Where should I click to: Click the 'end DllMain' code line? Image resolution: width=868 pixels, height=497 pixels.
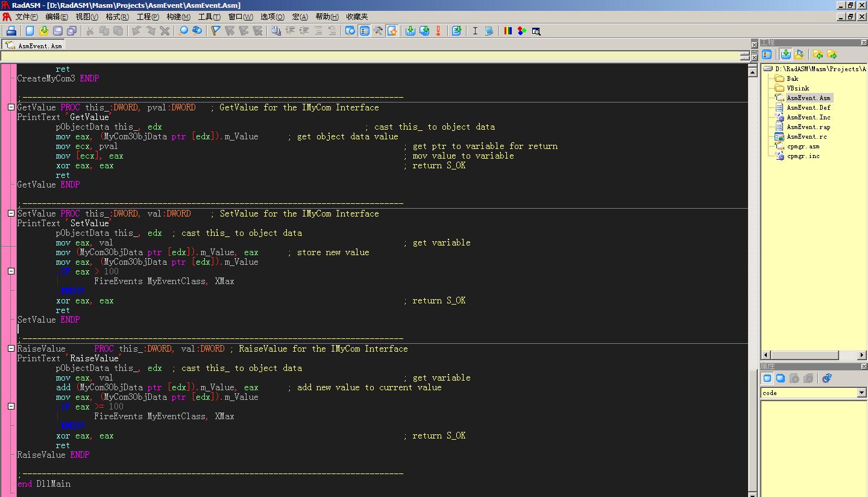point(44,484)
